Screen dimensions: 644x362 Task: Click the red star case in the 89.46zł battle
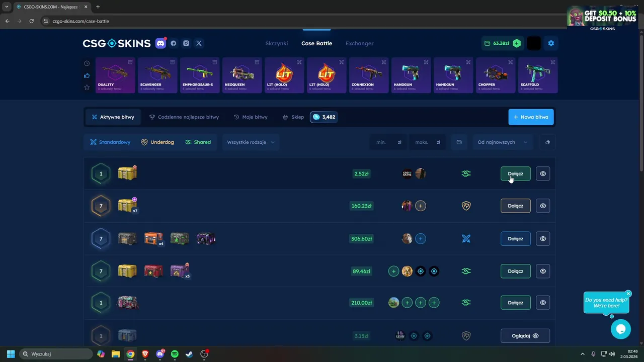point(153,271)
